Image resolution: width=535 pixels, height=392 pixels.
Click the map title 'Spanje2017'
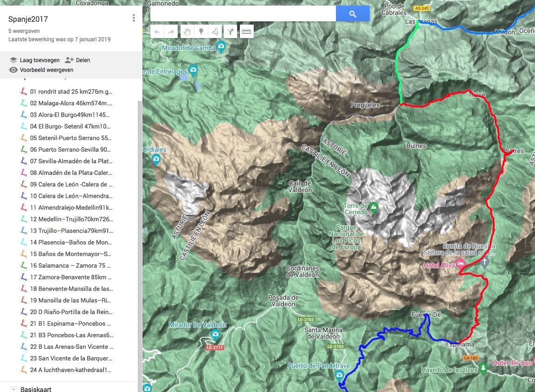click(x=28, y=19)
